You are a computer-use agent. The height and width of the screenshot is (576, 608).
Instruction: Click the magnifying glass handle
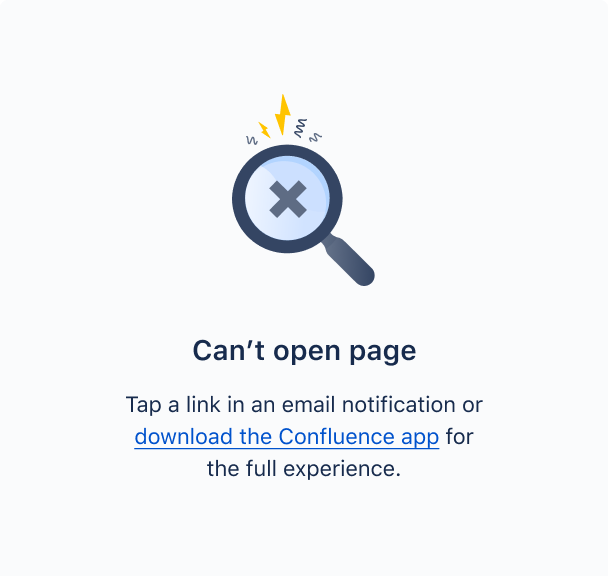(x=349, y=261)
